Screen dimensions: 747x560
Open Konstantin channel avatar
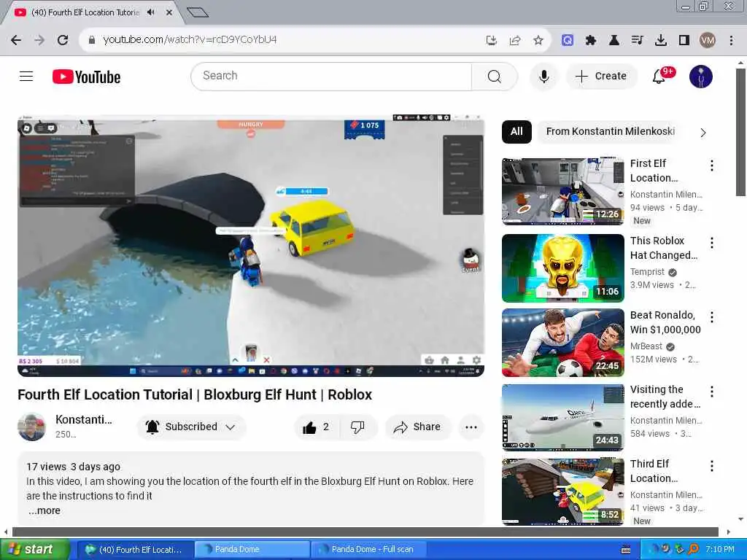click(31, 427)
